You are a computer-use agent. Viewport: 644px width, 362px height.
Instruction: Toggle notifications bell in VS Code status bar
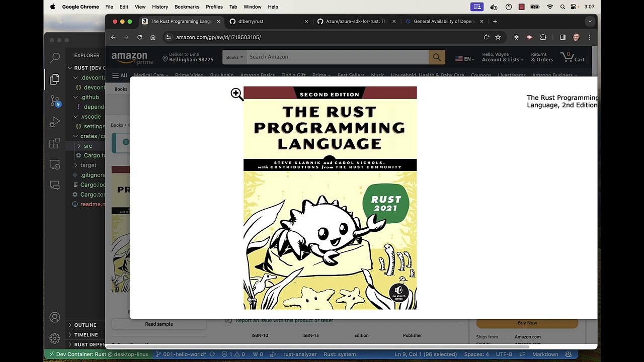tap(569, 354)
